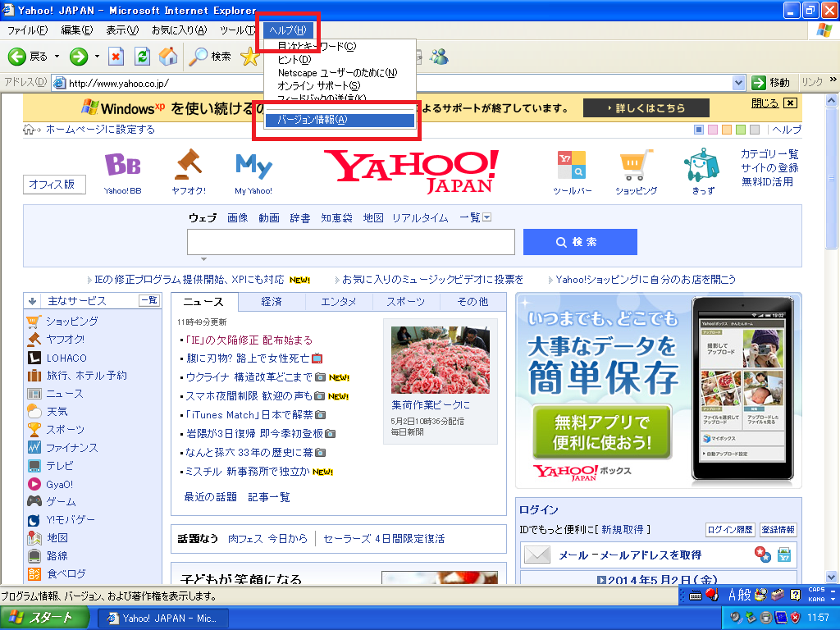Click the green Forward arrow button
Viewport: 840px width, 630px height.
79,57
